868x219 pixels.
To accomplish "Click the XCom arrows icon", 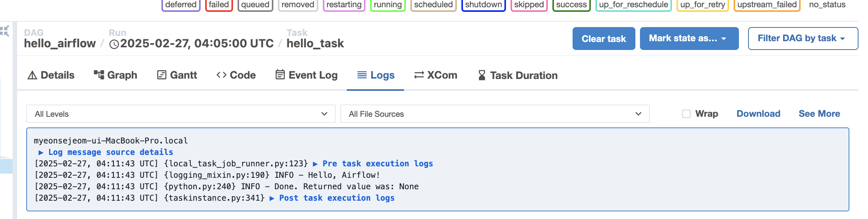I will point(419,75).
